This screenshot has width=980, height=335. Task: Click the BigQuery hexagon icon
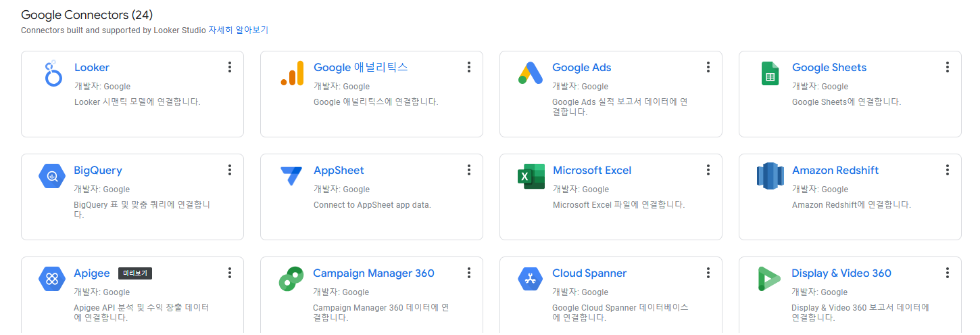pyautogui.click(x=52, y=176)
